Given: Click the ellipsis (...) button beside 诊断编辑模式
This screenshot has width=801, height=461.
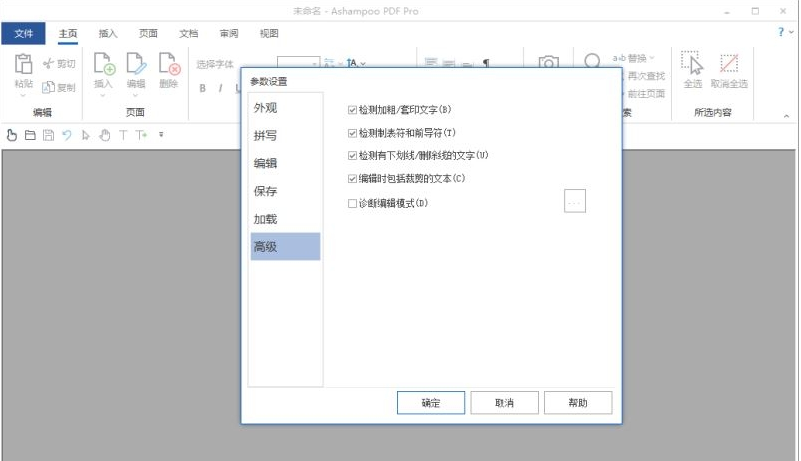Looking at the screenshot, I should tap(575, 201).
